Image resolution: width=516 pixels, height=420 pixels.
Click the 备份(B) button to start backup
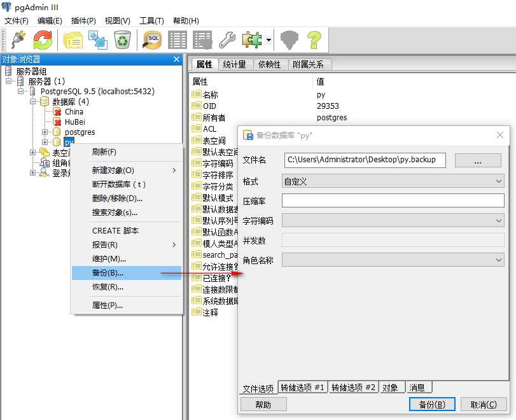pyautogui.click(x=432, y=404)
